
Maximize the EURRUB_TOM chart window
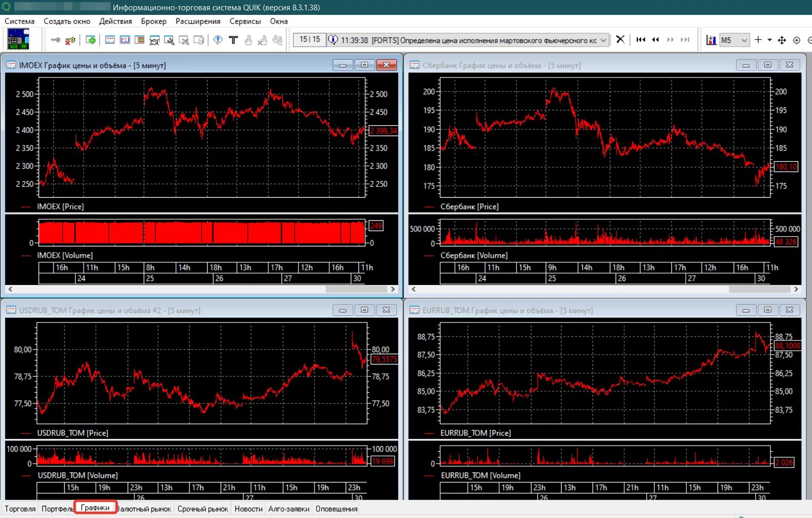point(767,310)
